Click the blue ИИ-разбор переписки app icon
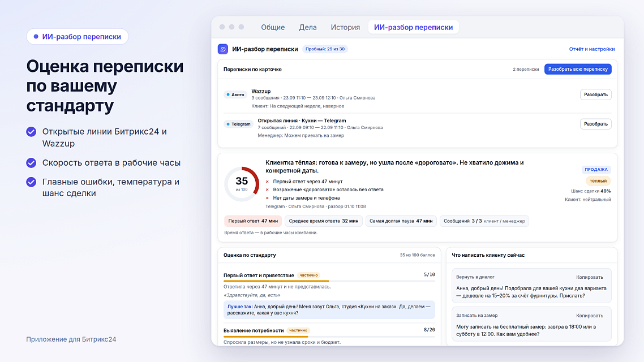Screen dimensions: 644x362 [223, 49]
